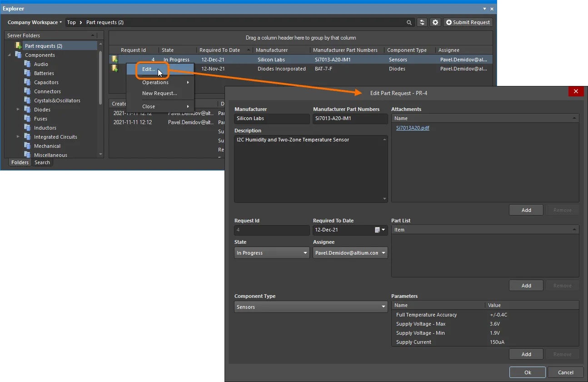The height and width of the screenshot is (382, 588).
Task: Expand the Diodes tree node
Action: (18, 110)
